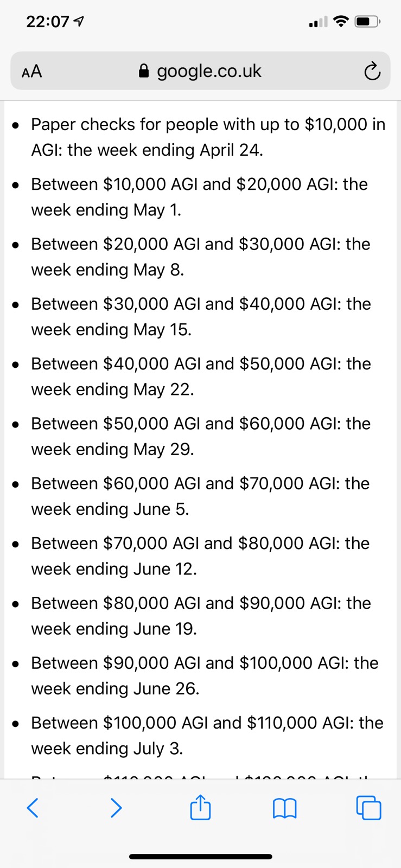Screen dimensions: 401x868
Task: Tap the 22:07 clock in status bar
Action: click(48, 22)
